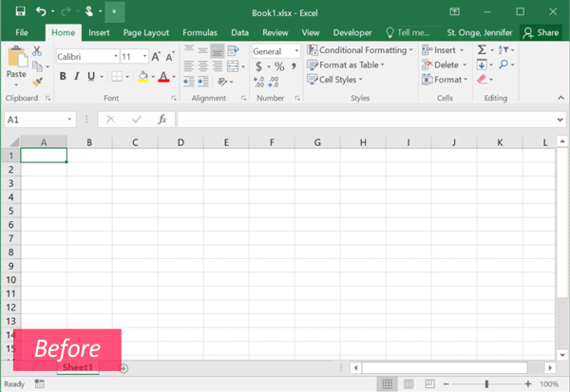Add a new sheet with plus icon
This screenshot has height=392, width=570.
click(x=123, y=367)
